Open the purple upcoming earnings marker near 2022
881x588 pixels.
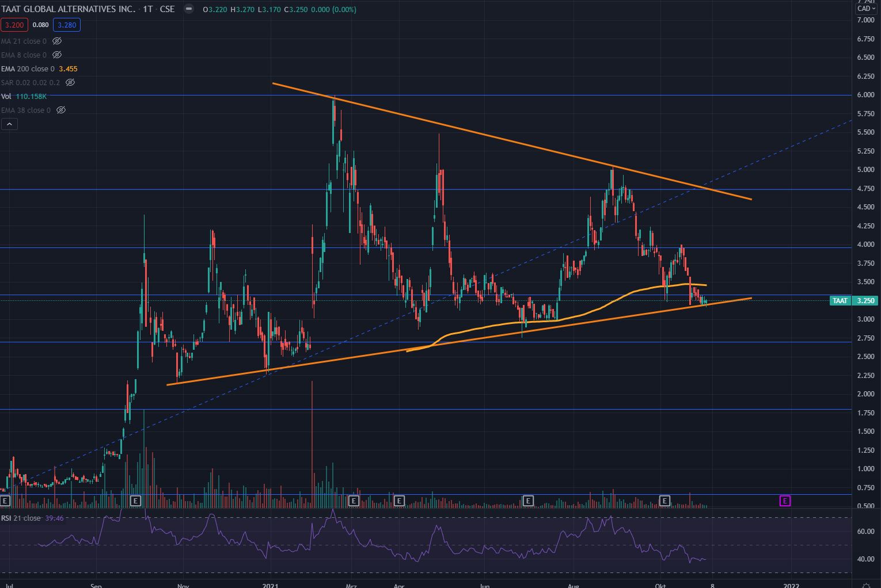pyautogui.click(x=785, y=501)
